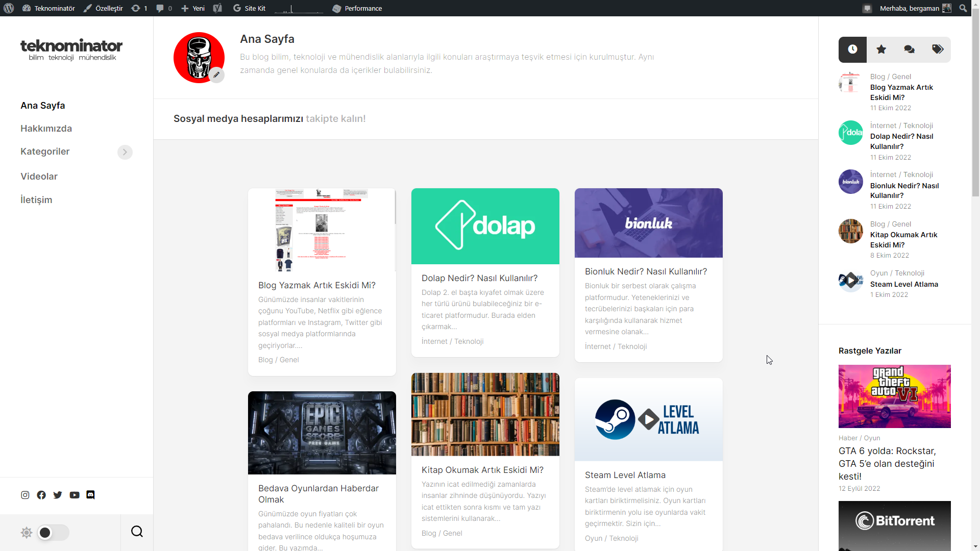Screen dimensions: 980x551
Task: Open the WordPress logo menu
Action: 9,8
